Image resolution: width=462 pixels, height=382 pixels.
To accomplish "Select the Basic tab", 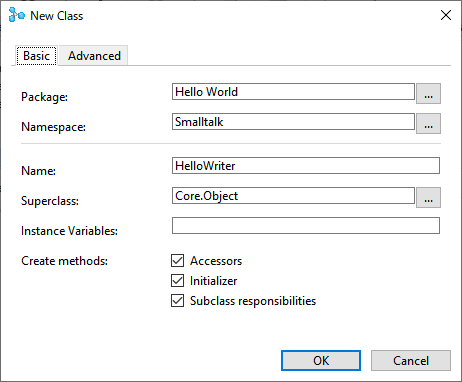I will click(x=36, y=56).
